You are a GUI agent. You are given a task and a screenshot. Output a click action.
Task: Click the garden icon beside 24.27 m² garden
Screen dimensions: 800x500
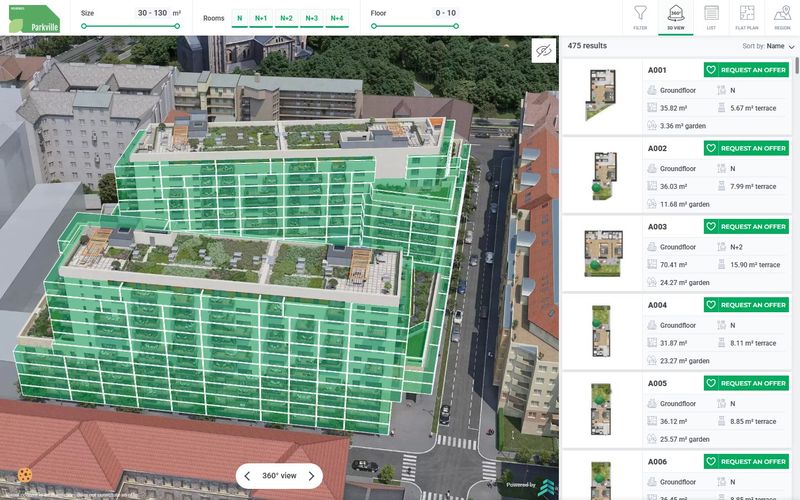point(652,282)
